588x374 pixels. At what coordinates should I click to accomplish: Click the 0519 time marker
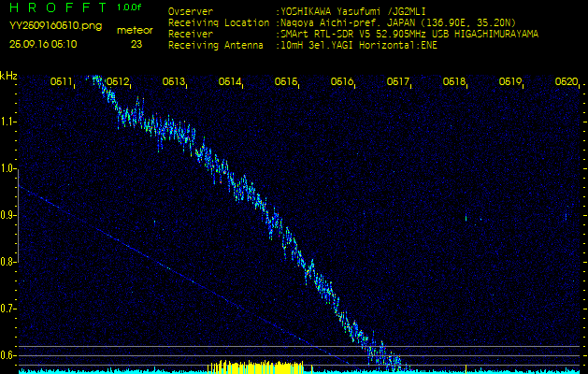510,82
